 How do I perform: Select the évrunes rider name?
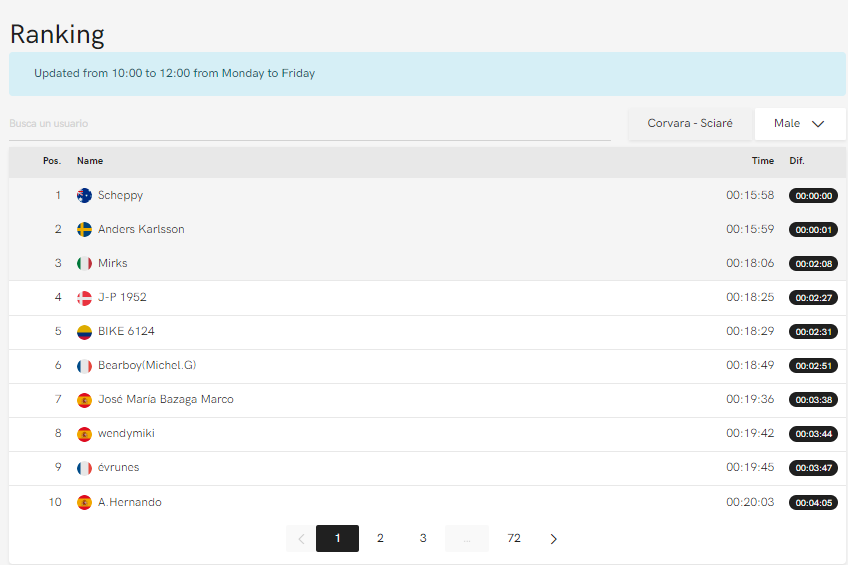click(118, 468)
